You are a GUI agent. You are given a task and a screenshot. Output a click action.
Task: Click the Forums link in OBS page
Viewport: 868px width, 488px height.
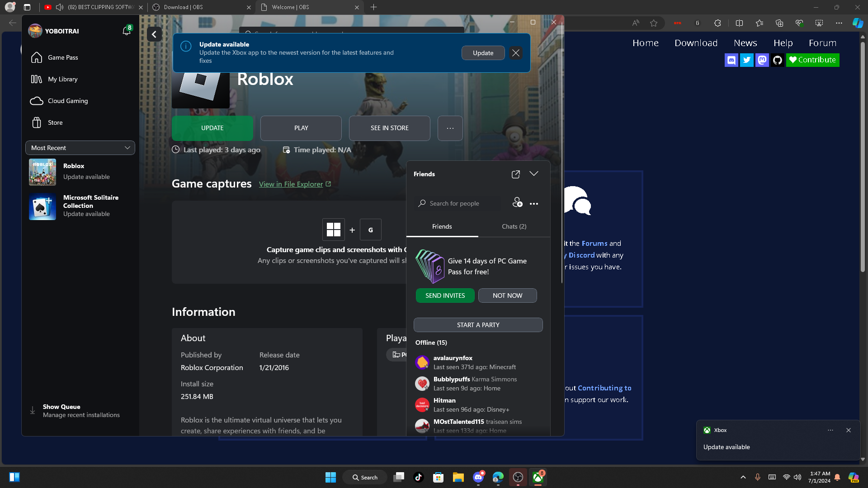[594, 243]
